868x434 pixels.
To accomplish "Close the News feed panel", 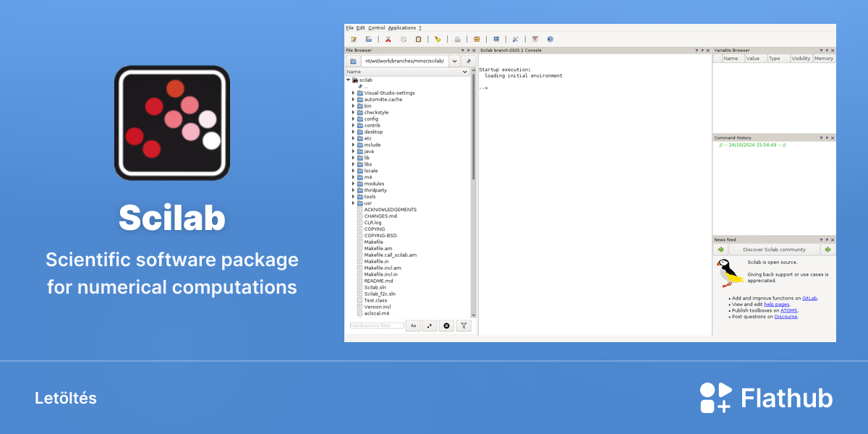I will 833,239.
